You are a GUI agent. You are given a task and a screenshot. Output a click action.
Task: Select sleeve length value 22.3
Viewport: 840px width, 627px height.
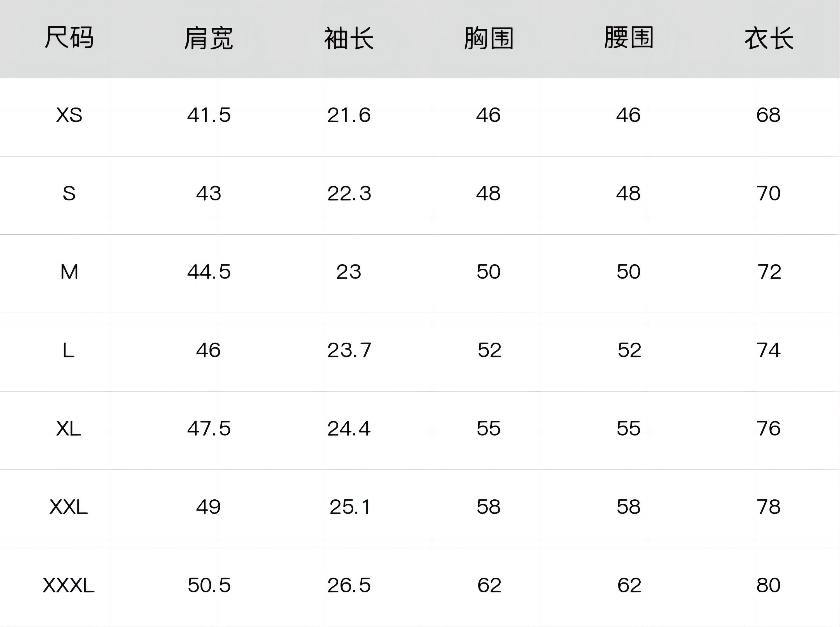pos(349,194)
